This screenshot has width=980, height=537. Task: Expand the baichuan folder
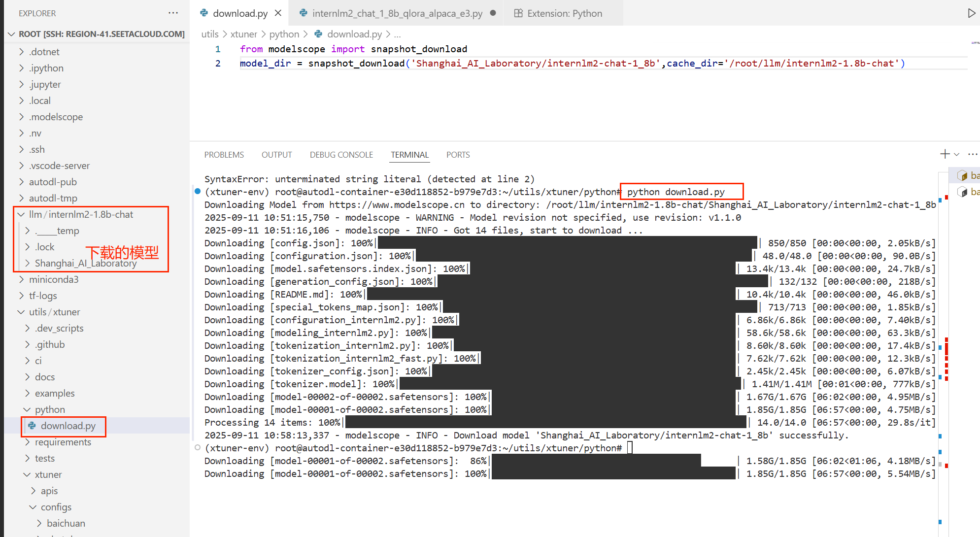[97, 523]
